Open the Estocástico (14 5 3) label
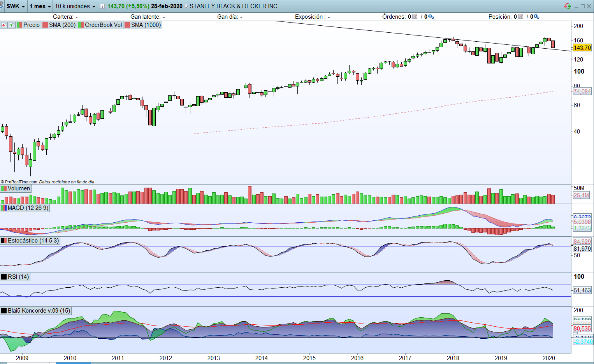This screenshot has width=594, height=364. [x=30, y=241]
